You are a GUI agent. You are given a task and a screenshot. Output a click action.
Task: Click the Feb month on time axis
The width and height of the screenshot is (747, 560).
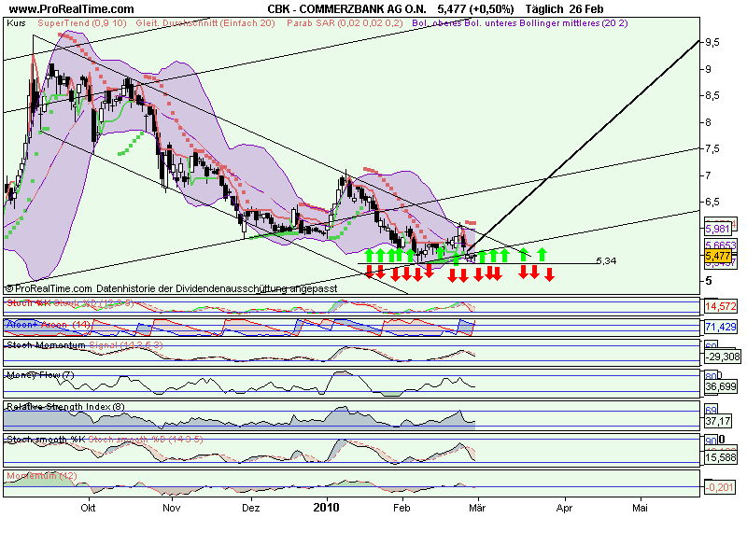tap(402, 508)
